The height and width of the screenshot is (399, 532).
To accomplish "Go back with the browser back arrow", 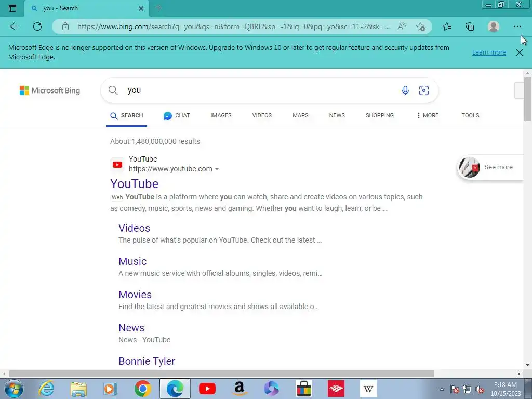I will tap(14, 26).
